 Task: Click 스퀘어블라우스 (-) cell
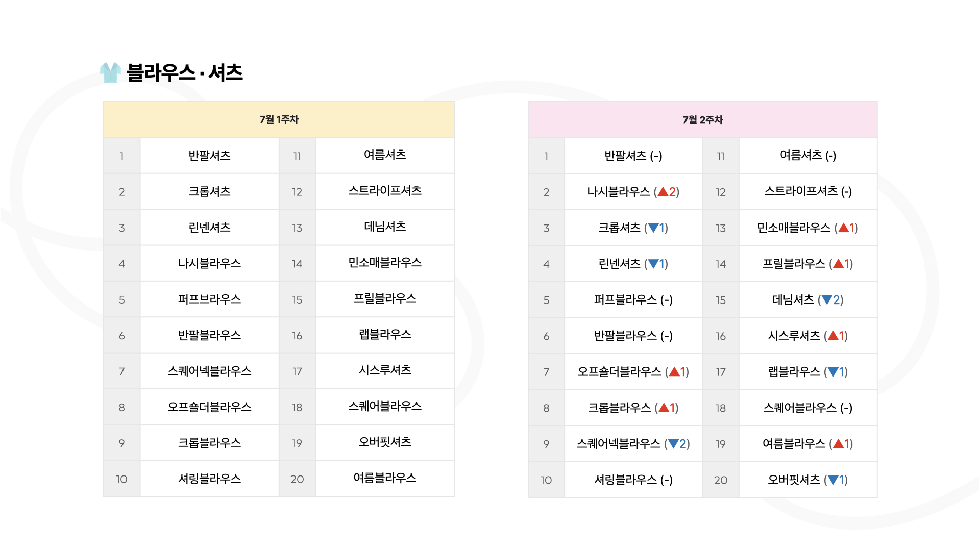coord(808,408)
